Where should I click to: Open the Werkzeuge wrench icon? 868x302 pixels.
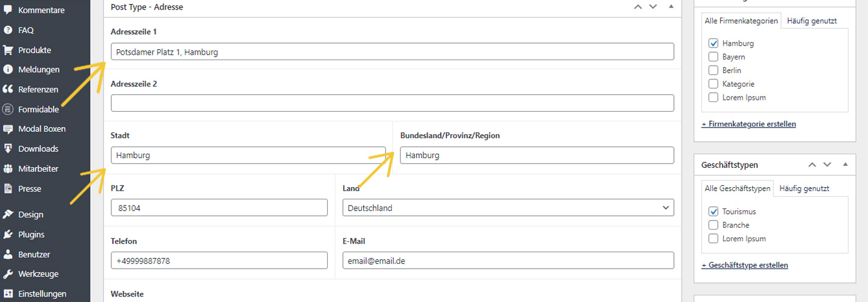pyautogui.click(x=8, y=274)
